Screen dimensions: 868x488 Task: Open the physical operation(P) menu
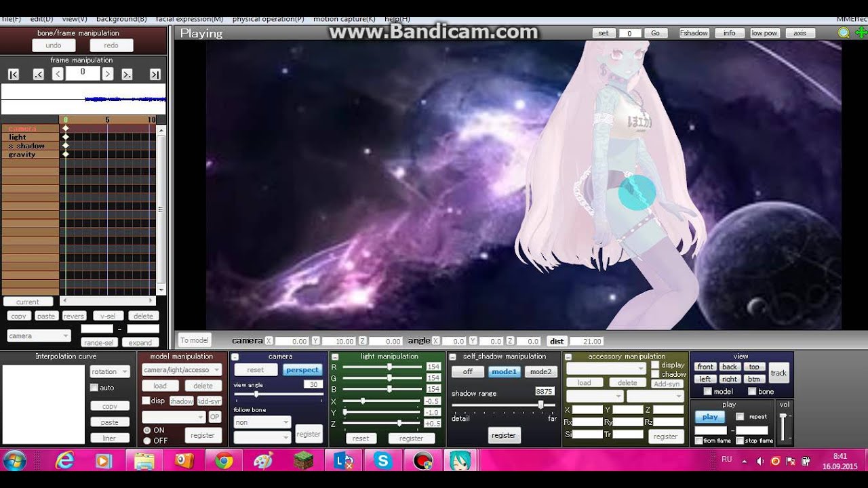point(268,19)
